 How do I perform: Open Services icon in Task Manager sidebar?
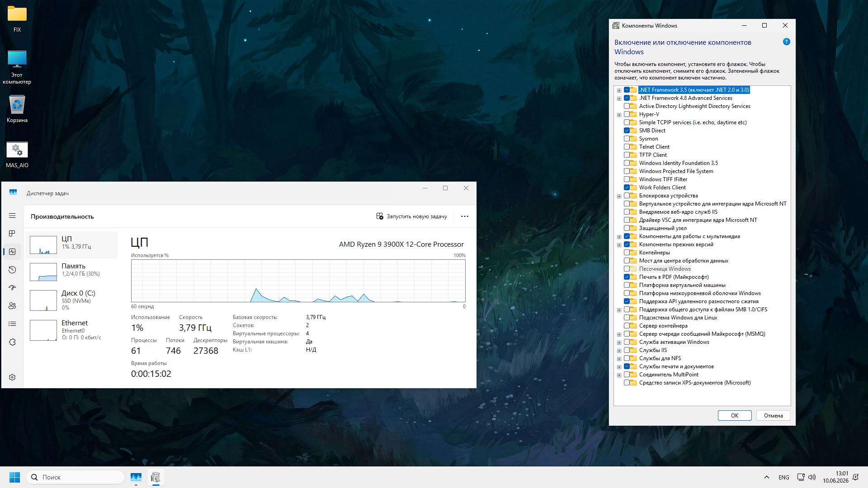pyautogui.click(x=12, y=342)
